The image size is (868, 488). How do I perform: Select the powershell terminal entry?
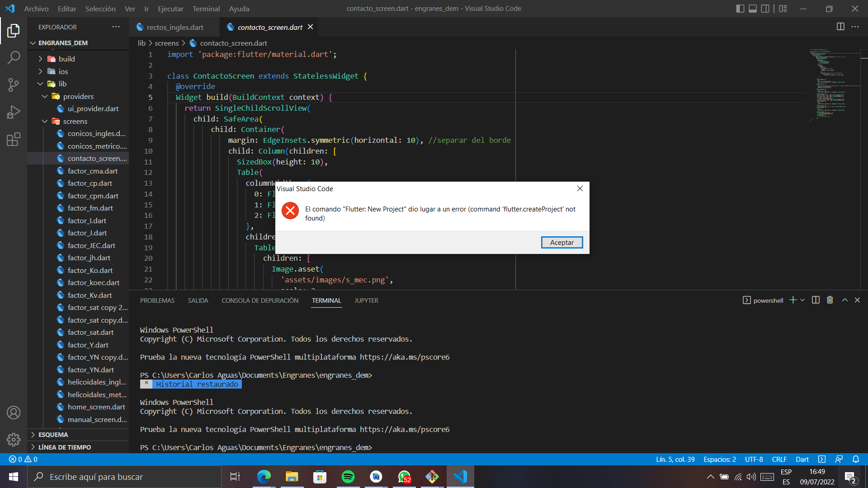[763, 300]
